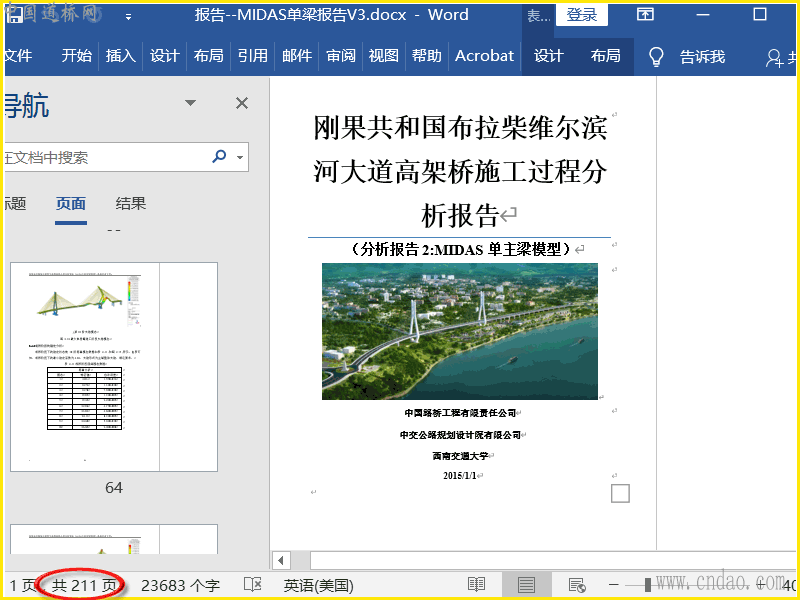Click the zoom slider handle in status bar
This screenshot has width=800, height=600.
648,585
